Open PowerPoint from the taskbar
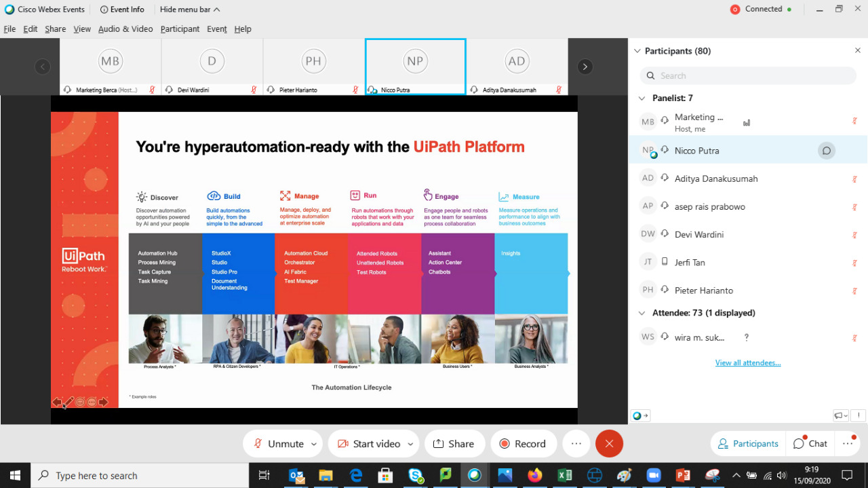868x488 pixels. (684, 476)
